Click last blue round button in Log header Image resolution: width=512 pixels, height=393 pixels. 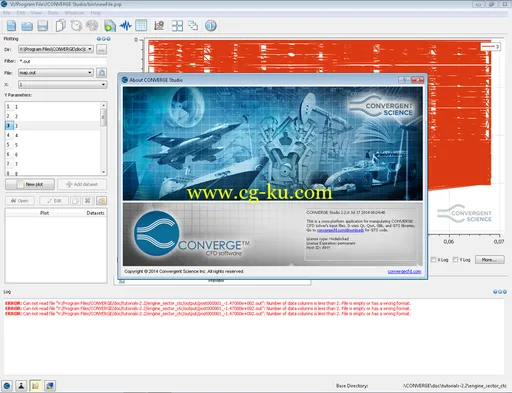[x=505, y=292]
